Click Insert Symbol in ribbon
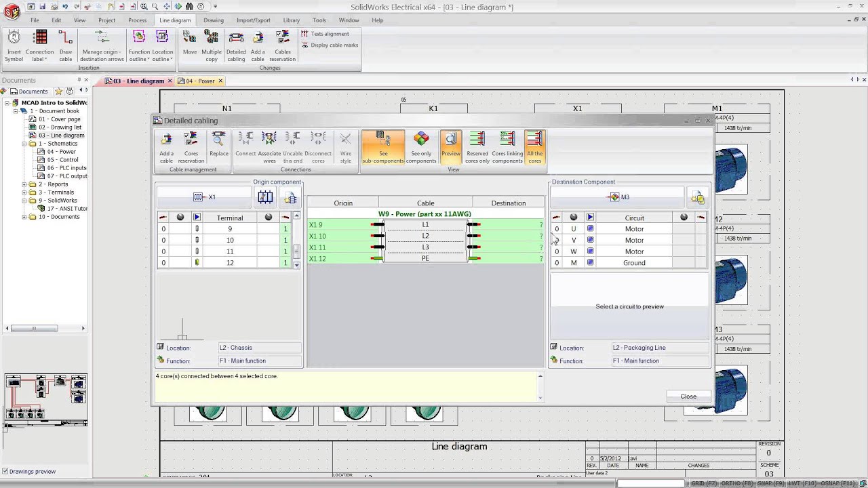This screenshot has width=868, height=488. [x=14, y=46]
